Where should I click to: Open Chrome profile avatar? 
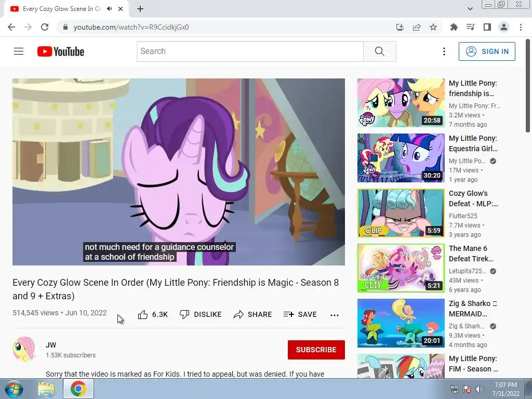(x=504, y=27)
